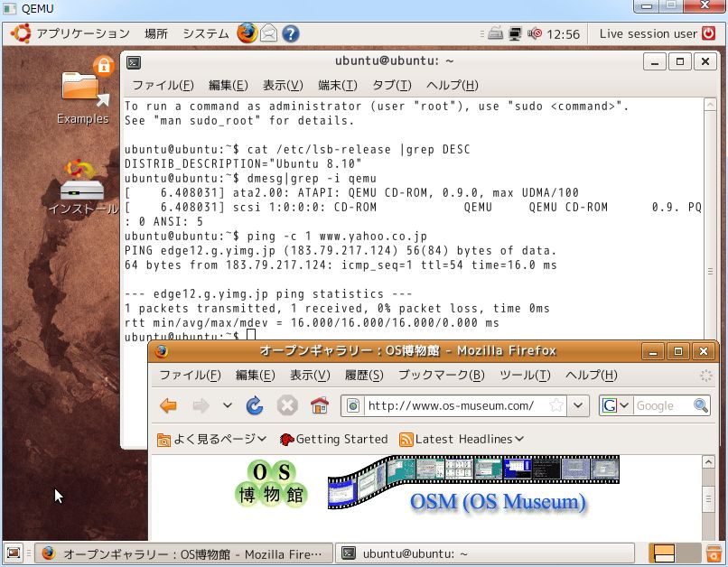This screenshot has height=567, width=728.
Task: Open the Ubuntu logo applications launcher
Action: coord(21,33)
